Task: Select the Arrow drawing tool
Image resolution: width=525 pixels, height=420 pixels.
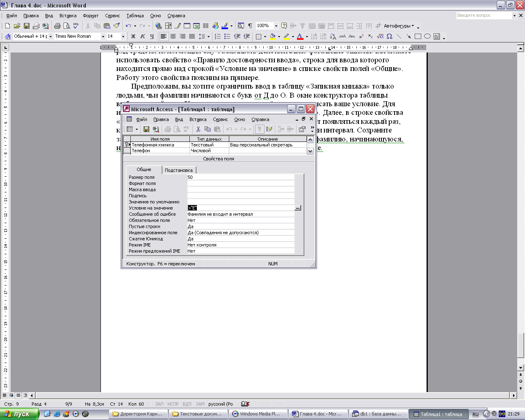Action: click(x=409, y=37)
